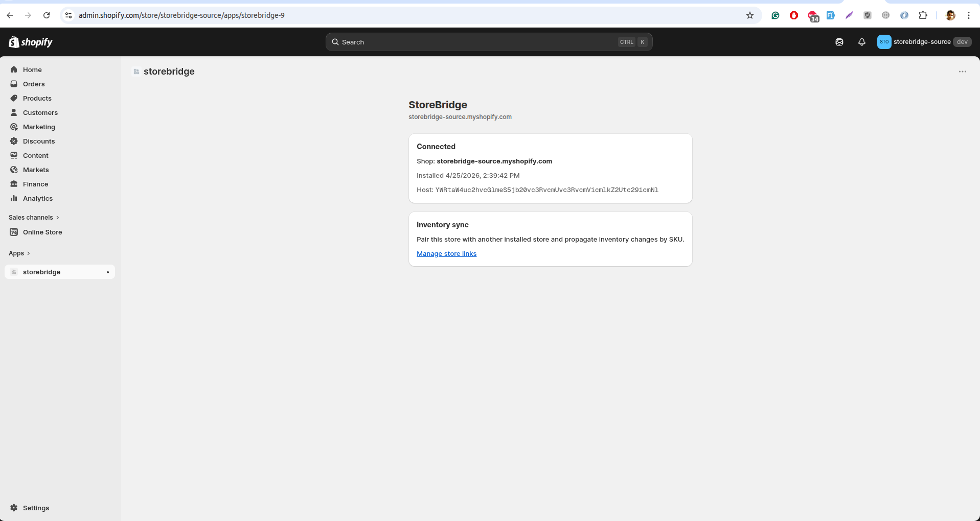Click the Analytics bar chart icon
This screenshot has width=980, height=521.
pos(14,198)
